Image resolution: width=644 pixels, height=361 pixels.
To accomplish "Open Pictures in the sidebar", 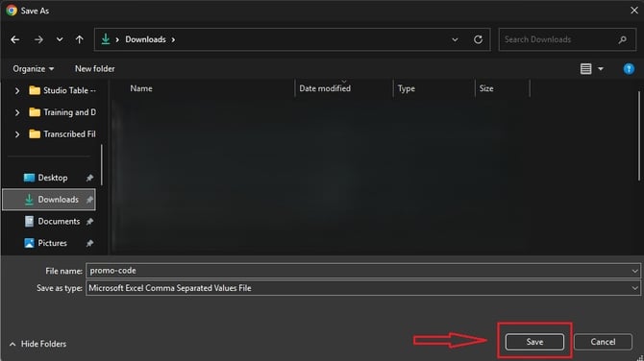I will (45, 243).
